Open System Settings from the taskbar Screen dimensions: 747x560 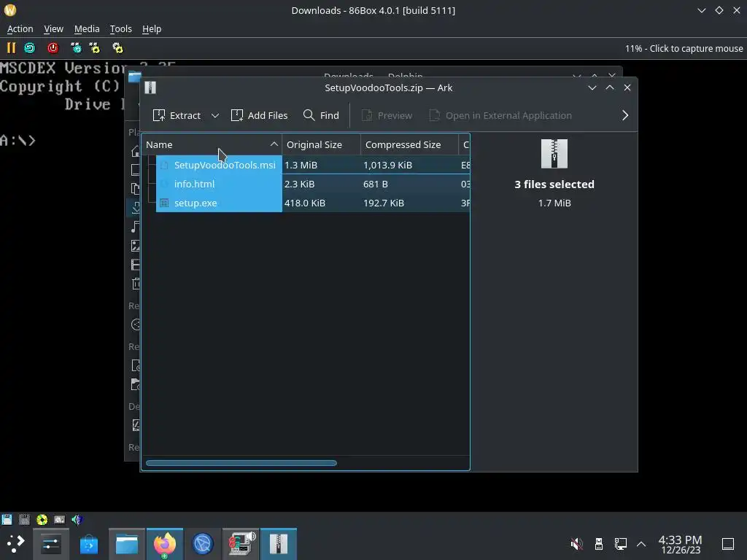pyautogui.click(x=51, y=544)
